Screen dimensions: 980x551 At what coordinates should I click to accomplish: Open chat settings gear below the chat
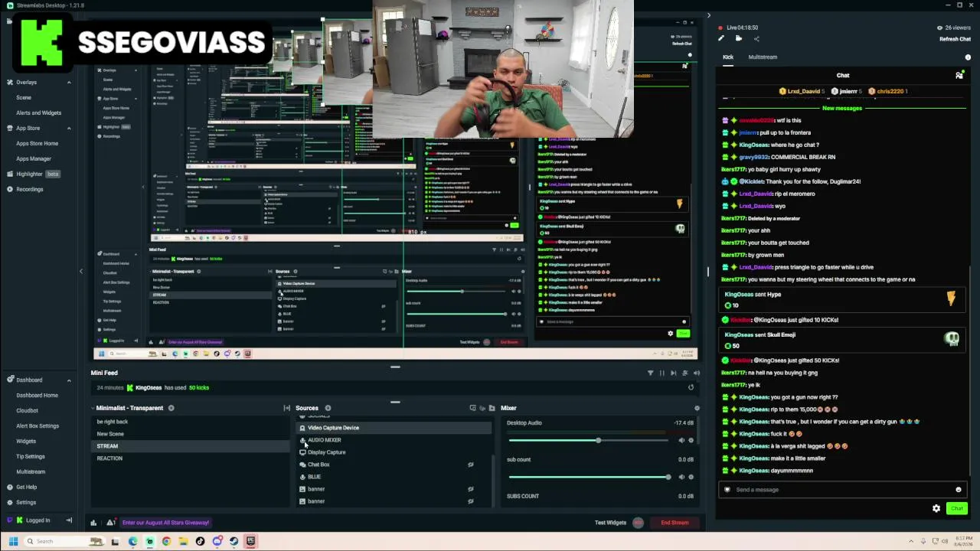(x=936, y=508)
